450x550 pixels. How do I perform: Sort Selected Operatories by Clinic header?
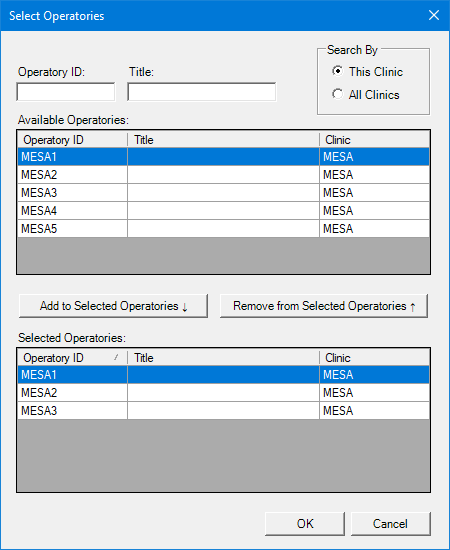[x=374, y=358]
